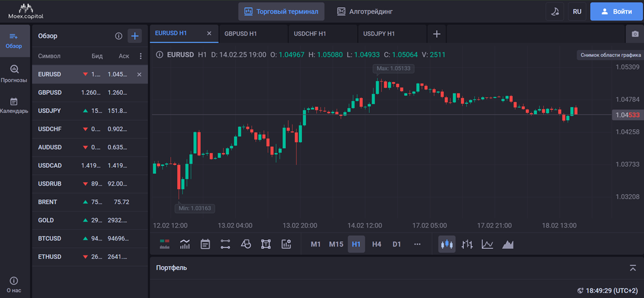
Task: Open the Алготрейдинг section
Action: pos(365,11)
